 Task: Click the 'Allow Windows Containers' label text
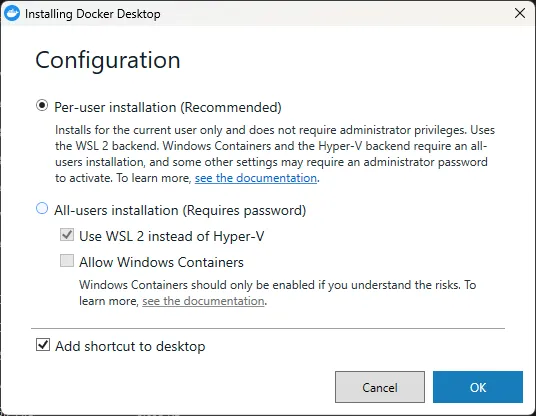161,262
